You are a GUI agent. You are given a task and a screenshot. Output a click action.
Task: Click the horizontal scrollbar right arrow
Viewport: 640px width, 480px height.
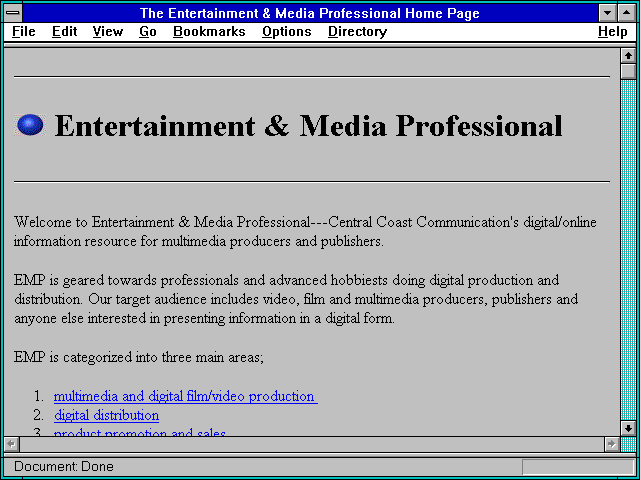611,444
